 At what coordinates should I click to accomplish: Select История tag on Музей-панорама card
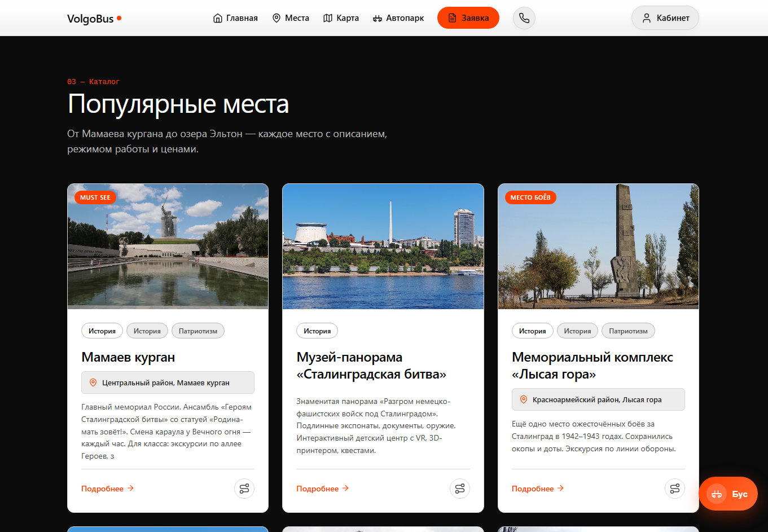click(317, 331)
